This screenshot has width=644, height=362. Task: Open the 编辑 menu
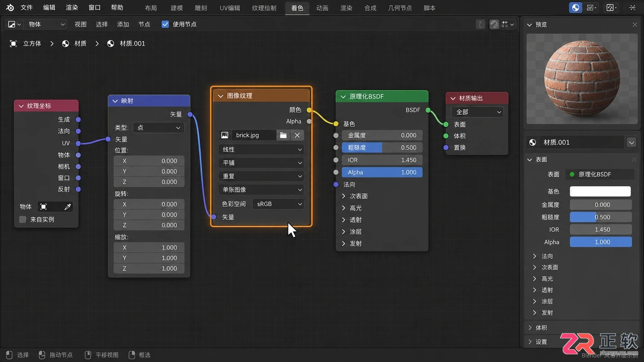coord(49,8)
